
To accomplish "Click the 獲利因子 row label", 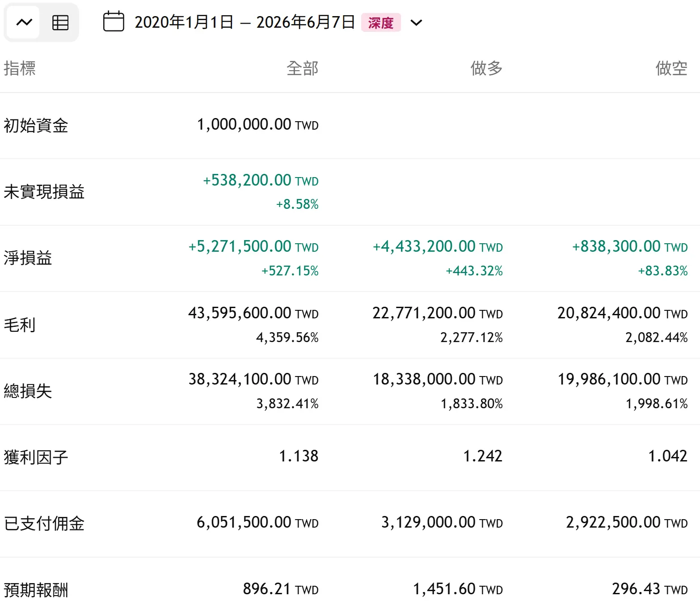I will pyautogui.click(x=36, y=457).
